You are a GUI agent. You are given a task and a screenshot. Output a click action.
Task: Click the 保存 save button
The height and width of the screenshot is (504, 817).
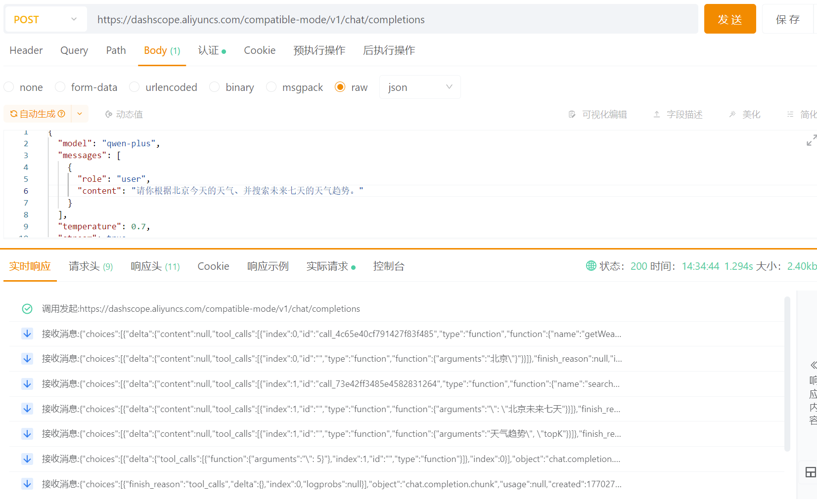788,19
